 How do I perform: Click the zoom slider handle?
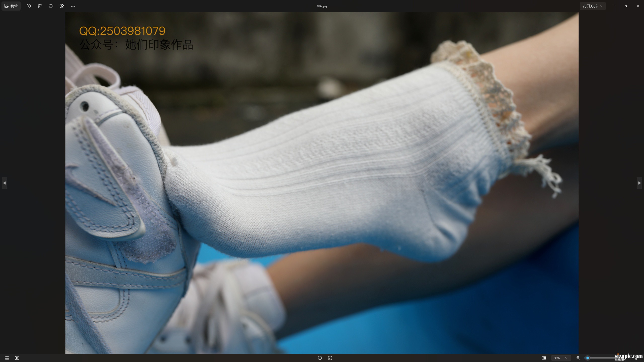(588, 358)
